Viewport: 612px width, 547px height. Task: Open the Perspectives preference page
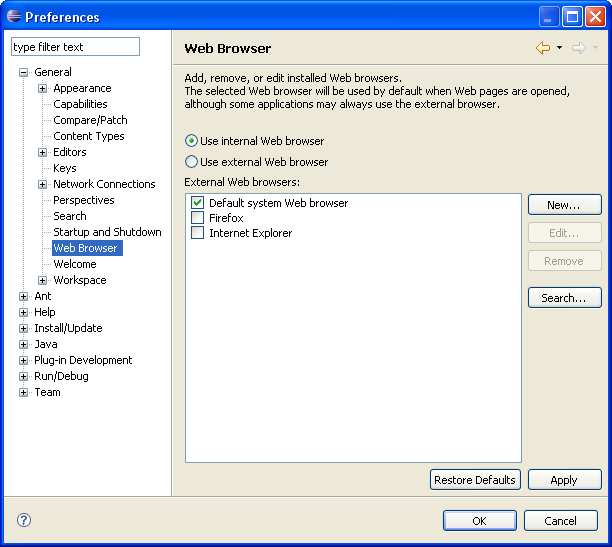84,200
